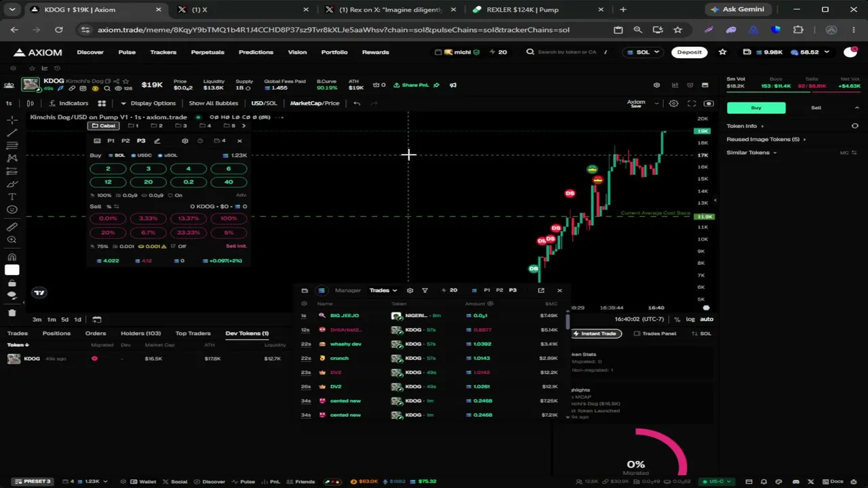Viewport: 868px width, 488px height.
Task: Click the token search field
Action: pyautogui.click(x=566, y=52)
